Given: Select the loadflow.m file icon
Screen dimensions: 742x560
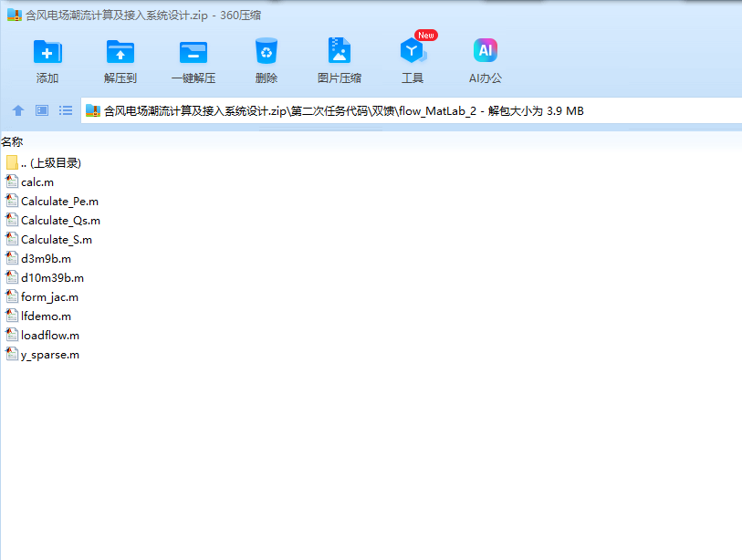Looking at the screenshot, I should coord(12,335).
